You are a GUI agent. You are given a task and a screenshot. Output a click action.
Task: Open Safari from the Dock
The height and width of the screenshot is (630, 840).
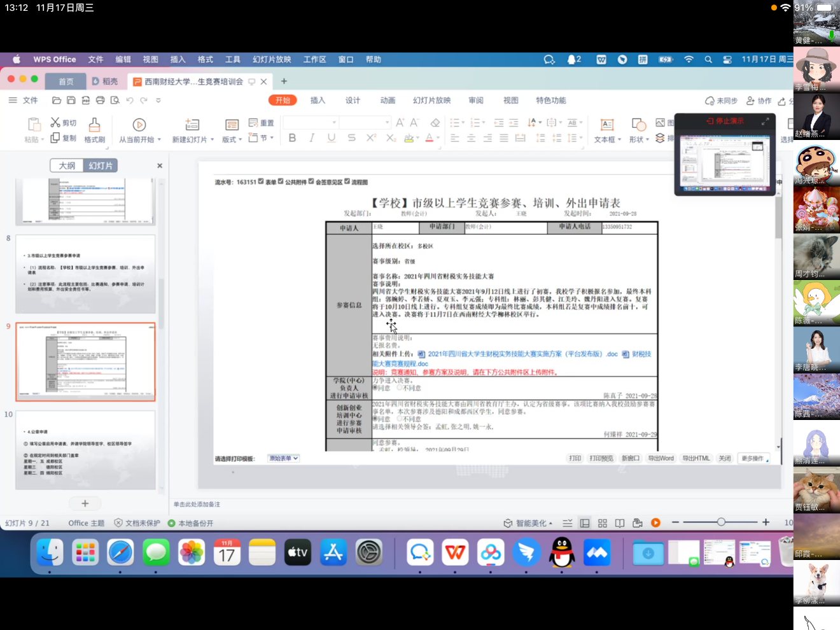click(x=120, y=552)
